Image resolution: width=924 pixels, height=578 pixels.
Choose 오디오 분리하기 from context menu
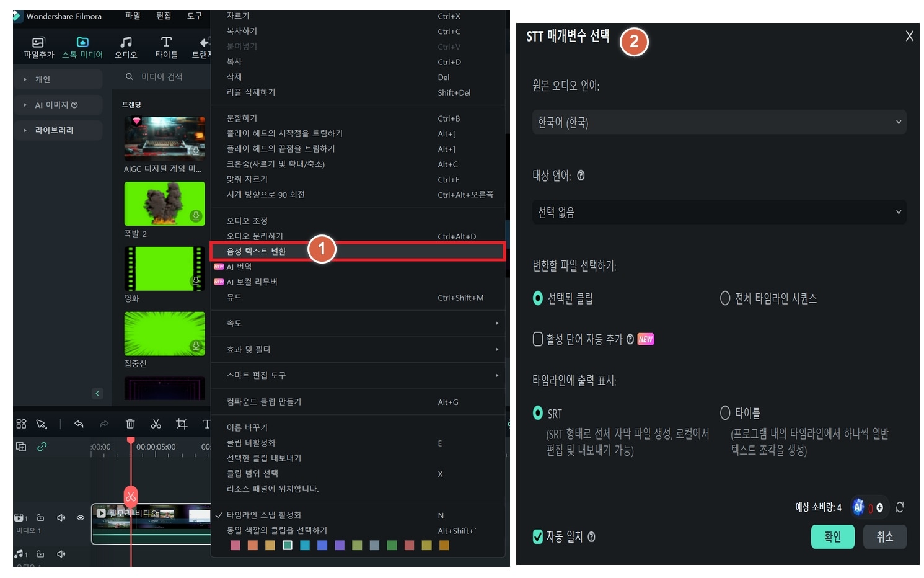(358, 236)
